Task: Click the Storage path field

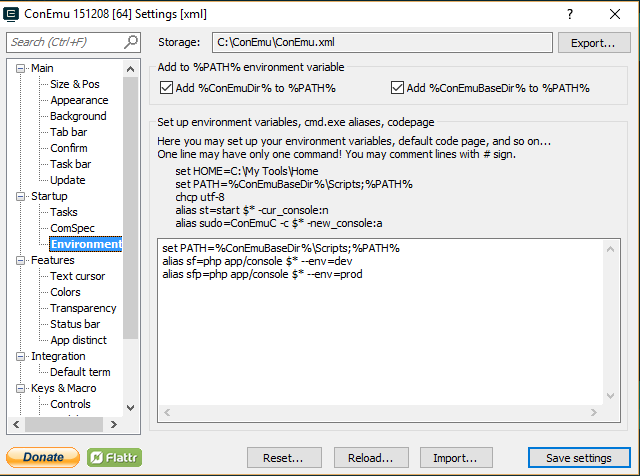Action: point(382,42)
